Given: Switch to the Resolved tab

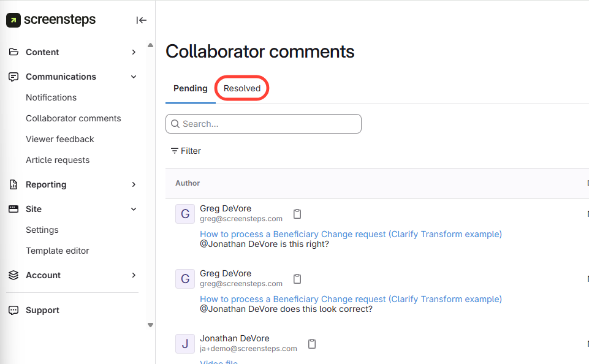Looking at the screenshot, I should (x=242, y=88).
